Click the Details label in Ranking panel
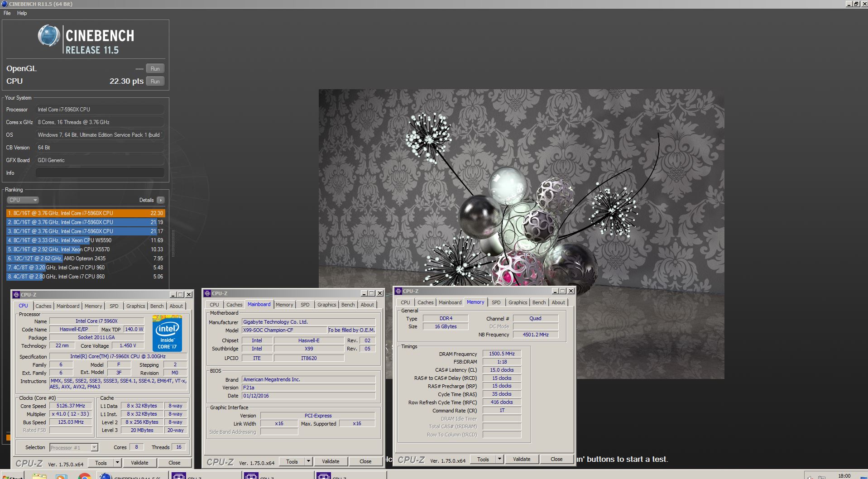Image resolution: width=868 pixels, height=479 pixels. pos(146,200)
